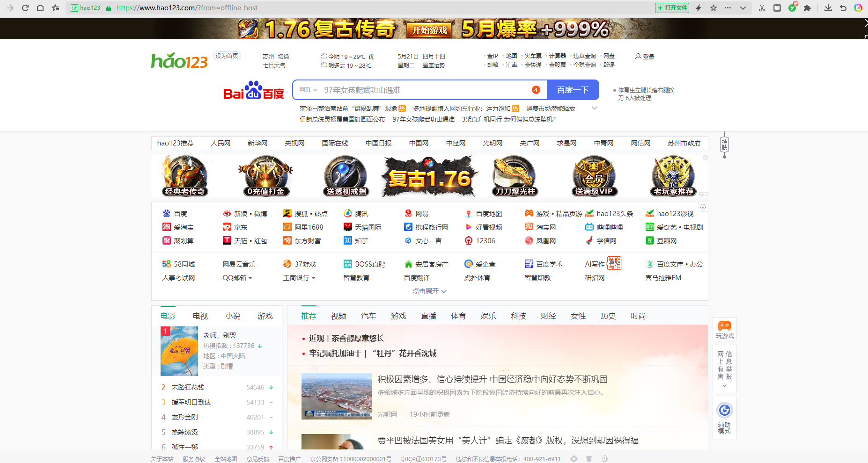
Task: Open the 苏州市政府 navigation link
Action: click(x=684, y=143)
